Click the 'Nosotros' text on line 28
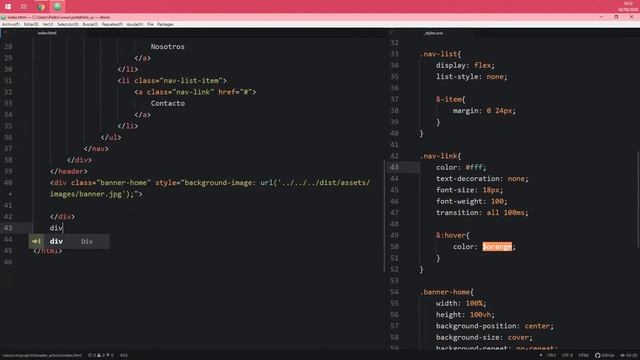 [x=167, y=47]
